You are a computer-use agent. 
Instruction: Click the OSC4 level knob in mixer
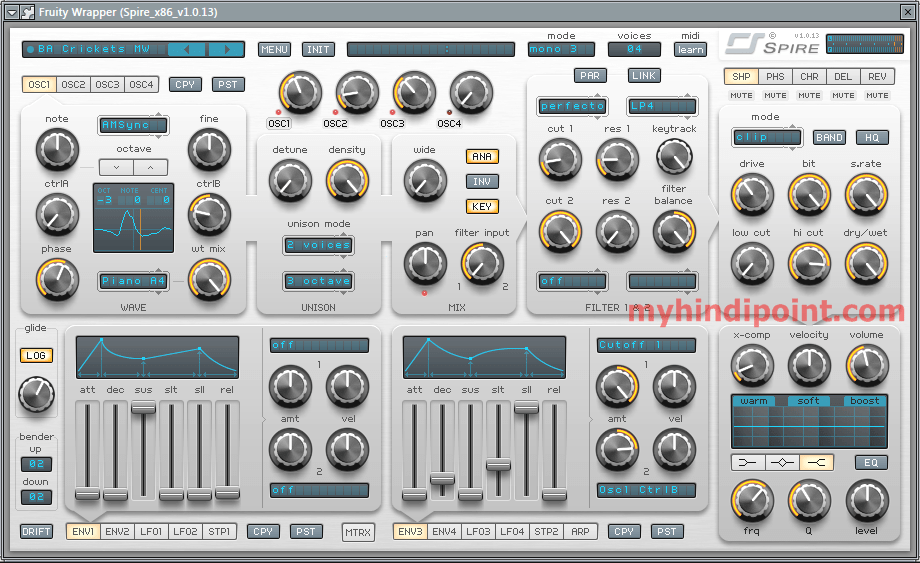coord(471,93)
